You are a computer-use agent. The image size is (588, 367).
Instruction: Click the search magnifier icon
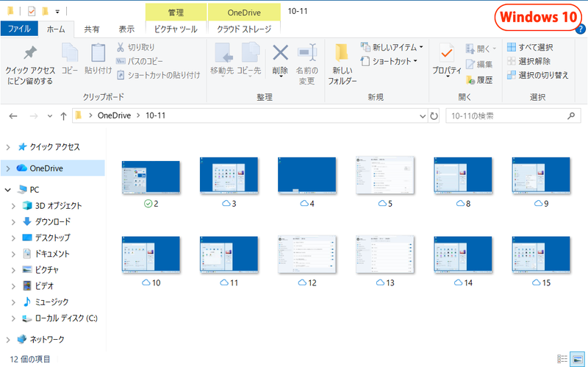(x=571, y=116)
